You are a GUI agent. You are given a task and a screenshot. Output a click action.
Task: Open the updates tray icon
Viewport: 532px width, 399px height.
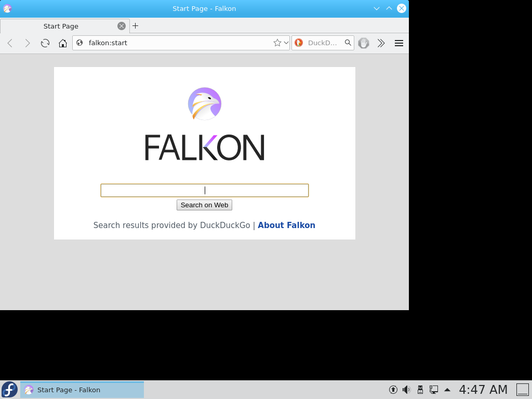[393, 390]
